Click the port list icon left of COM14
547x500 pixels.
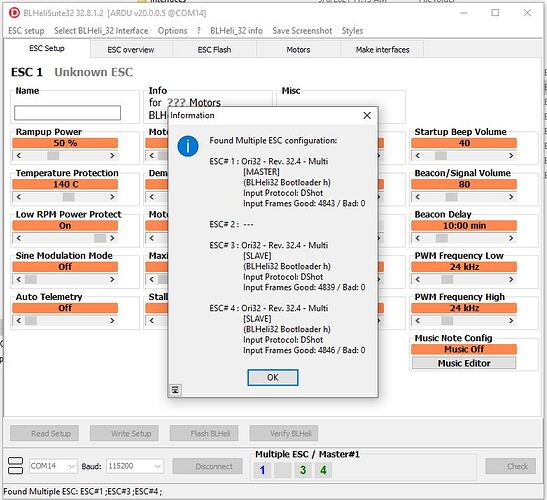[x=15, y=466]
